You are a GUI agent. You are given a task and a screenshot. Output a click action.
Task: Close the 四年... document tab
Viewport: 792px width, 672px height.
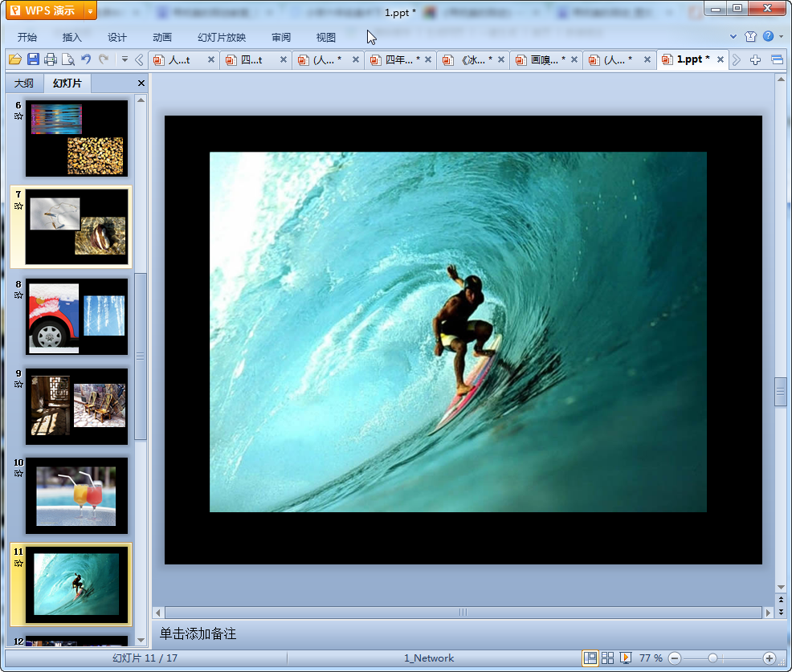(428, 59)
